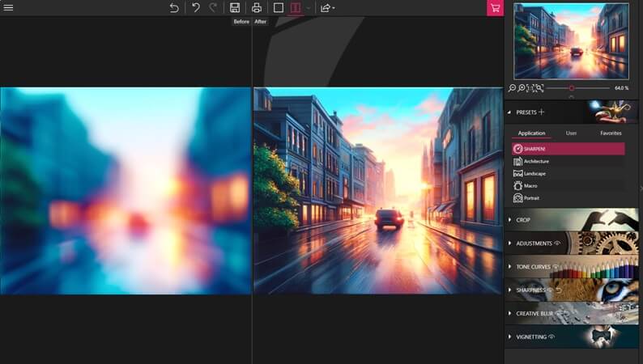Redo the undone action
The width and height of the screenshot is (643, 364).
[x=213, y=8]
